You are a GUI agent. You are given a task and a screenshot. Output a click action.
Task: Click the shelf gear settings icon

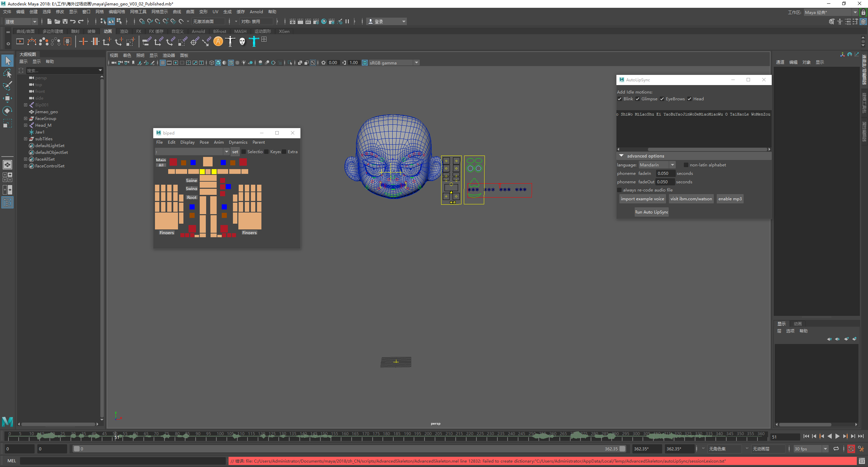click(x=8, y=44)
